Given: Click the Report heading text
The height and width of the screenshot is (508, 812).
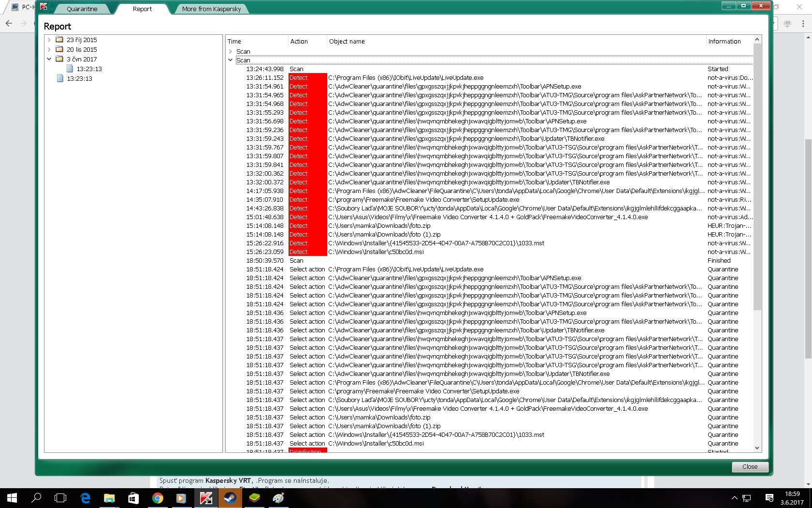Looking at the screenshot, I should 58,26.
